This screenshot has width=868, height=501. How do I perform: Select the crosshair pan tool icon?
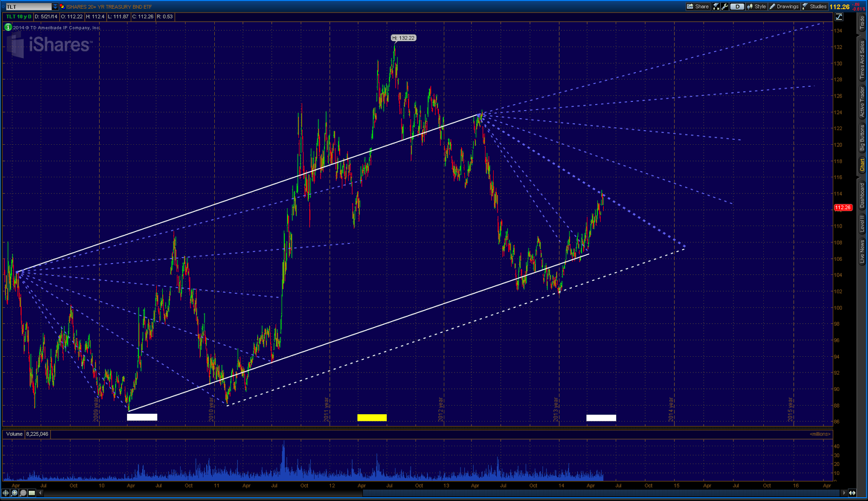tap(5, 493)
